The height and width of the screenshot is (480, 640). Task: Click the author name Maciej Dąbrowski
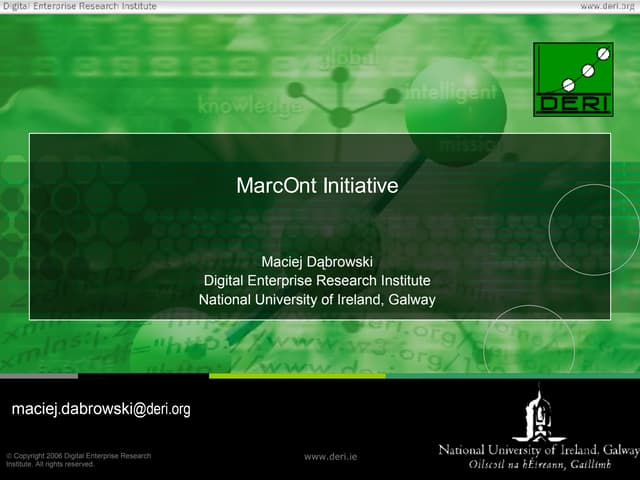tap(317, 262)
